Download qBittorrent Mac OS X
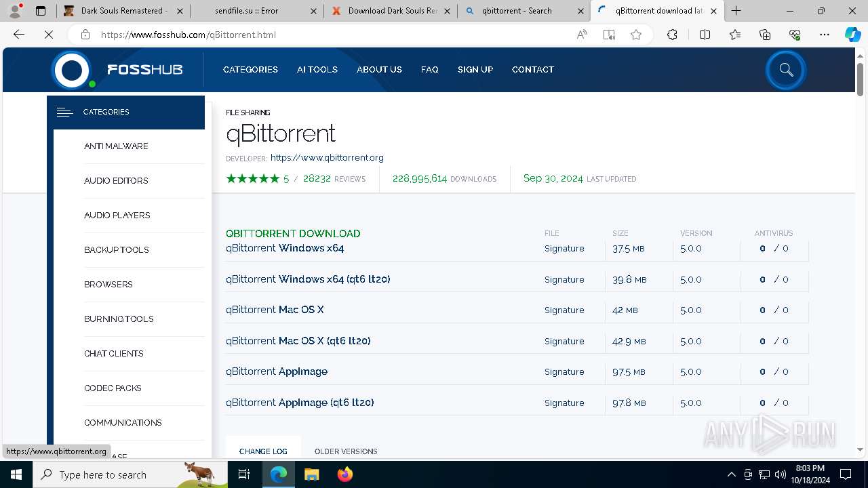The image size is (868, 488). pos(275,310)
